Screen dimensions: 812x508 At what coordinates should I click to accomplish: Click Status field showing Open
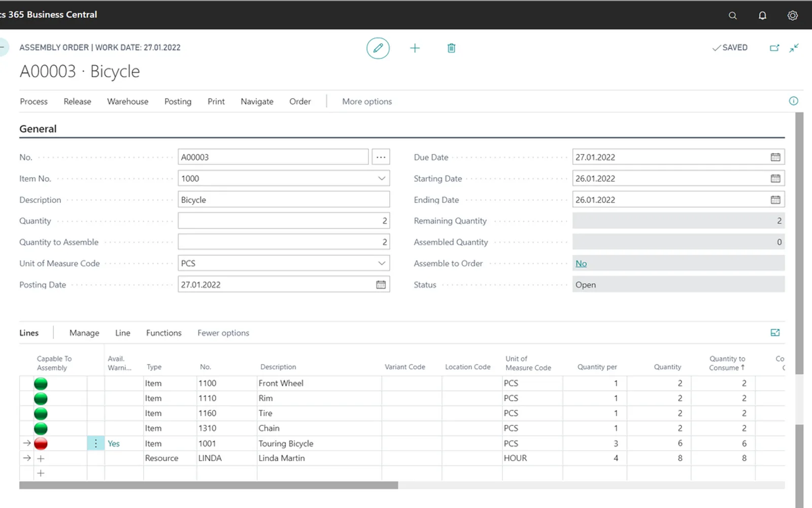(679, 284)
